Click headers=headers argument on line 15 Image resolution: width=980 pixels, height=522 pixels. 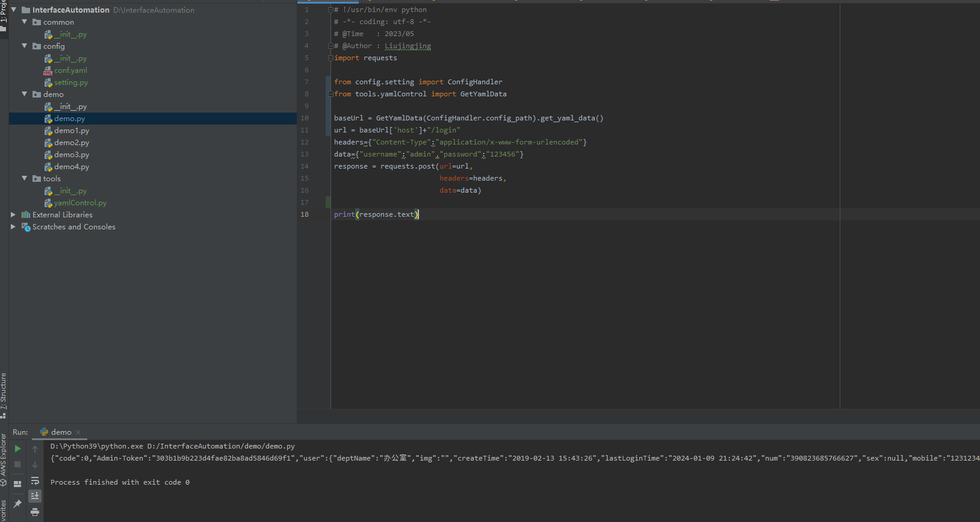pyautogui.click(x=473, y=178)
